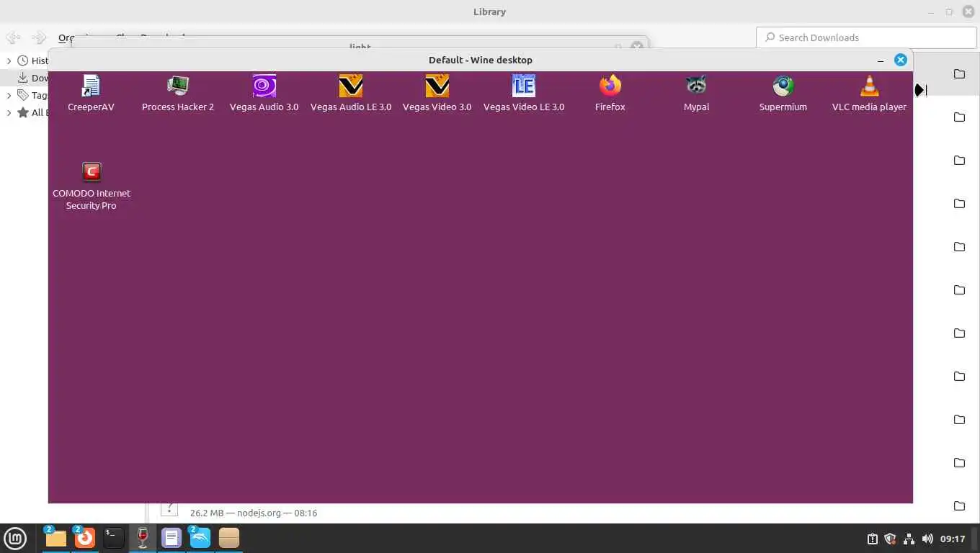This screenshot has height=553, width=980.
Task: Open the text editor taskbar icon
Action: (171, 538)
